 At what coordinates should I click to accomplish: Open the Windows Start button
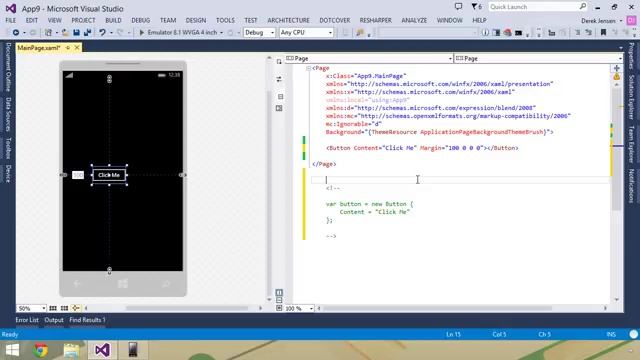[x=12, y=350]
